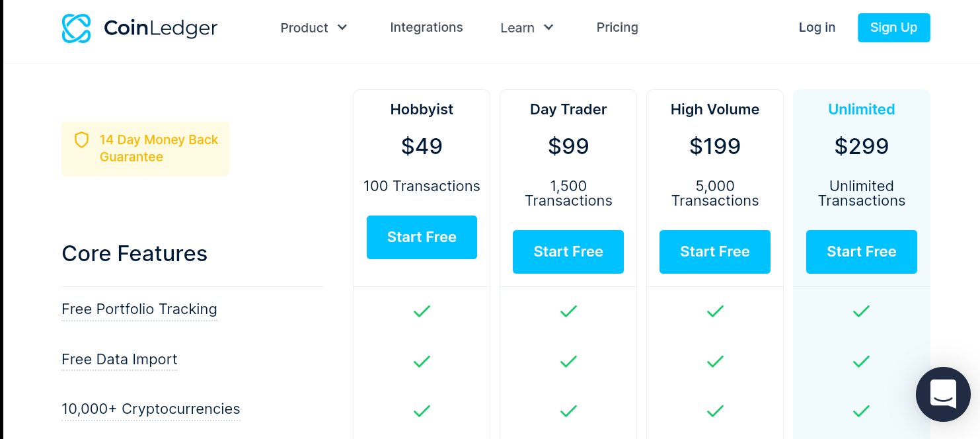Click Day Trader checkmark for Free Data Import
This screenshot has height=439, width=980.
tap(568, 361)
